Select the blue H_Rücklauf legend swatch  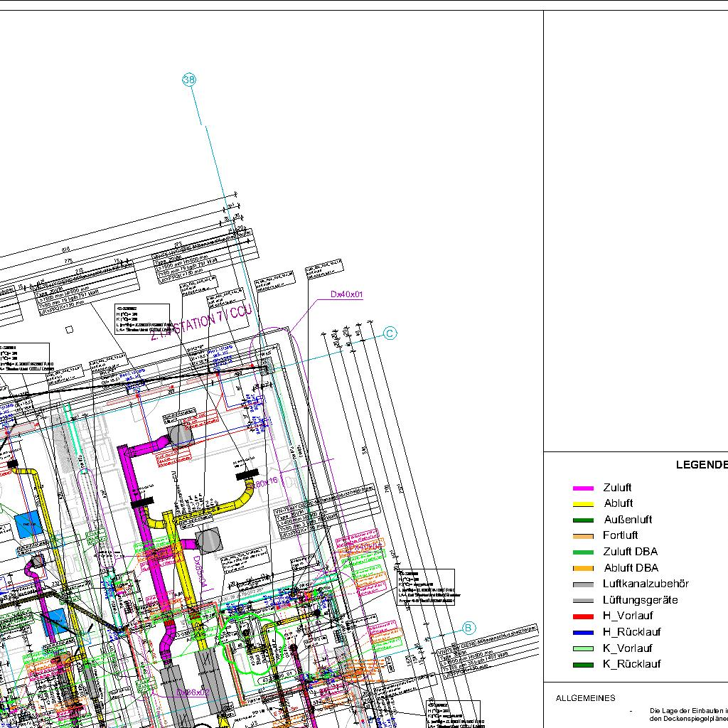click(583, 633)
